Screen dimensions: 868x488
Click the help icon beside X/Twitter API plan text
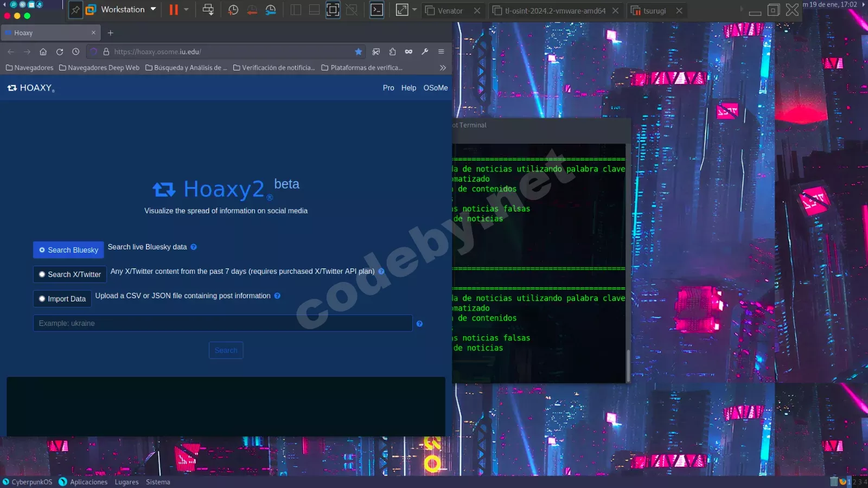click(381, 272)
